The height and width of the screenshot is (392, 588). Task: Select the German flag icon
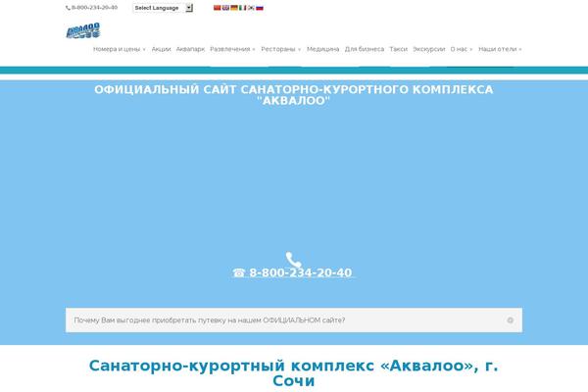click(234, 8)
